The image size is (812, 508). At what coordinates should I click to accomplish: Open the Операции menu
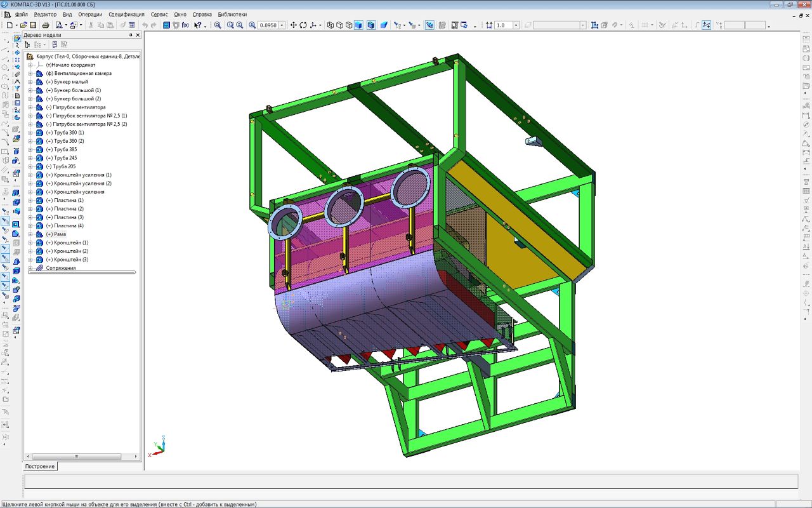(90, 14)
